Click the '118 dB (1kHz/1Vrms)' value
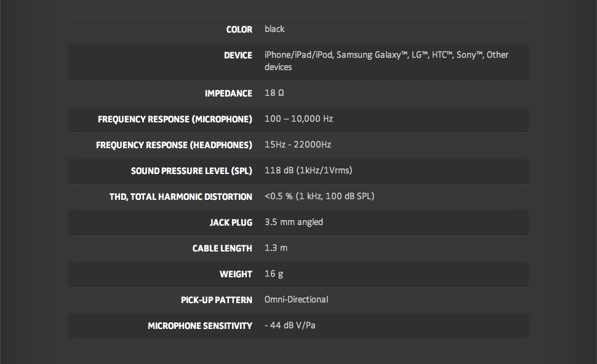This screenshot has height=364, width=597. coord(308,170)
